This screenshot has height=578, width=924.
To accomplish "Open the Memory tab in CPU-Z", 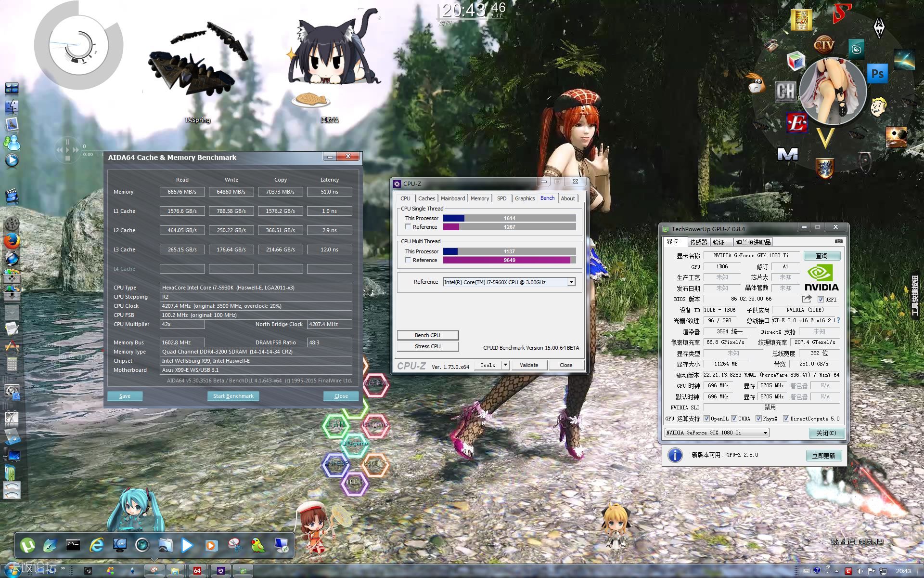I will (480, 198).
